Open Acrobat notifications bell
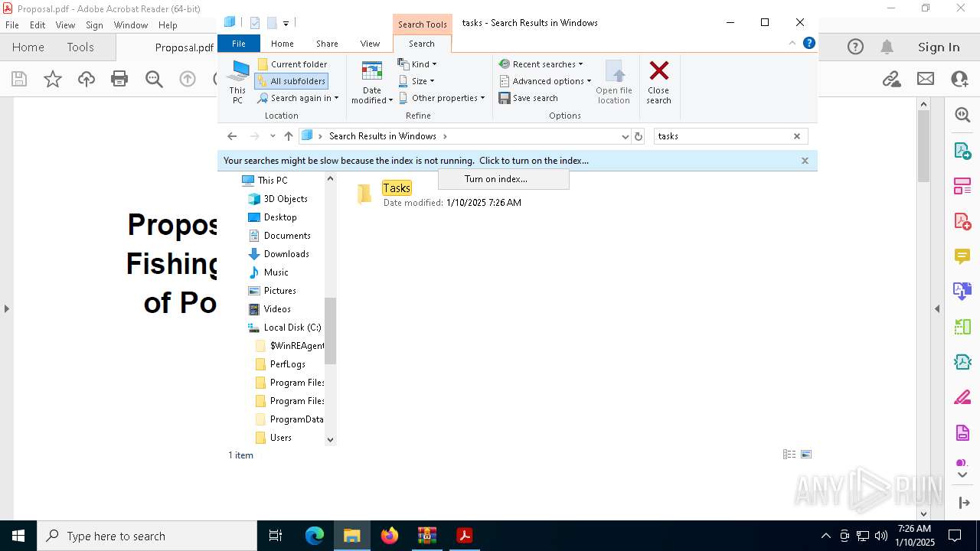Image resolution: width=980 pixels, height=551 pixels. coord(887,47)
